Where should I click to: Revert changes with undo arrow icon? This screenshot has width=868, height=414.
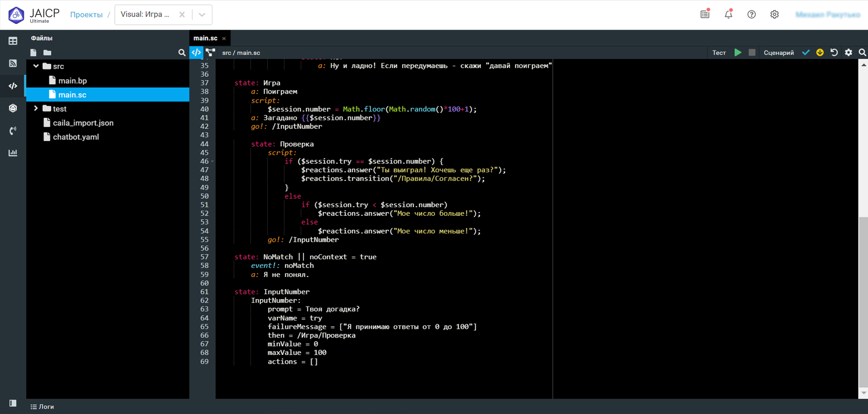pos(834,52)
